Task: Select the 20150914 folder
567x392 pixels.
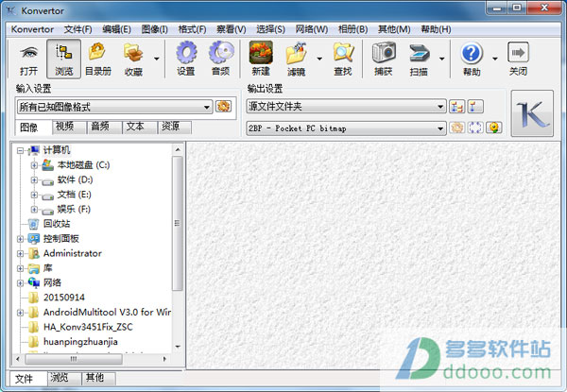Action: pyautogui.click(x=64, y=298)
